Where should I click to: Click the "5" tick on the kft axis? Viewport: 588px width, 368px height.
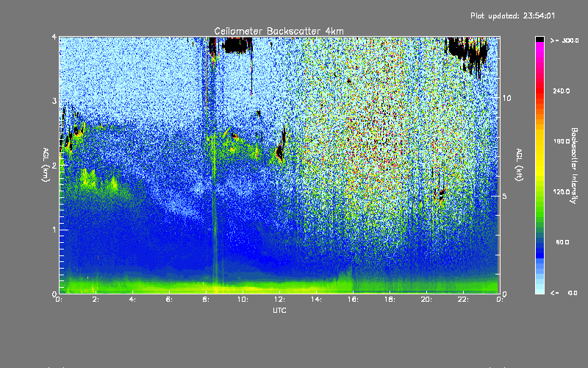coord(505,197)
